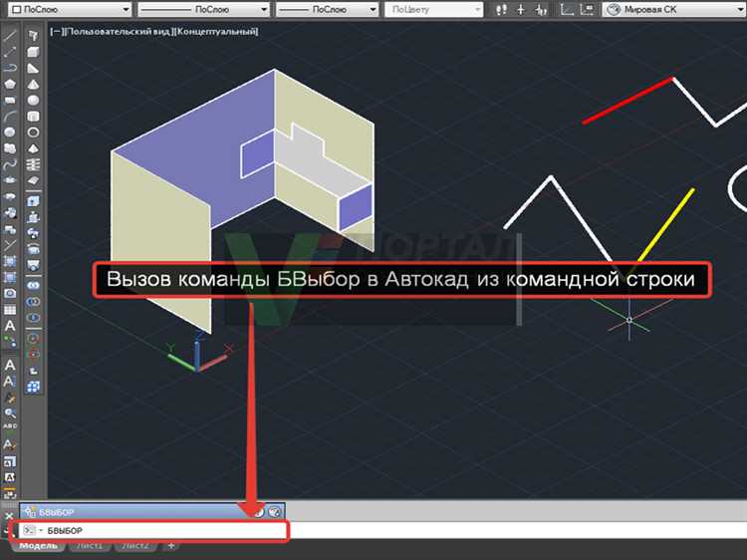Open the linetype ПоСлою dropdown
747x560 pixels.
pyautogui.click(x=203, y=9)
